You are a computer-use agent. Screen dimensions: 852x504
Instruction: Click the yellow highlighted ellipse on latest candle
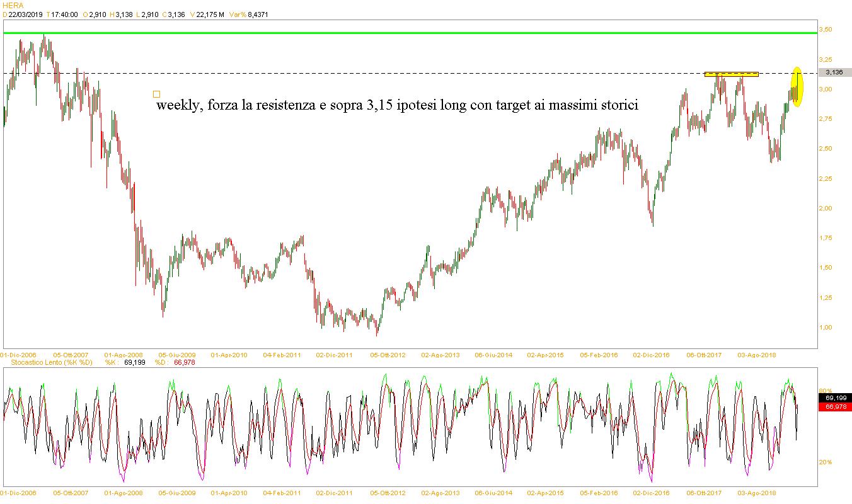(x=797, y=86)
